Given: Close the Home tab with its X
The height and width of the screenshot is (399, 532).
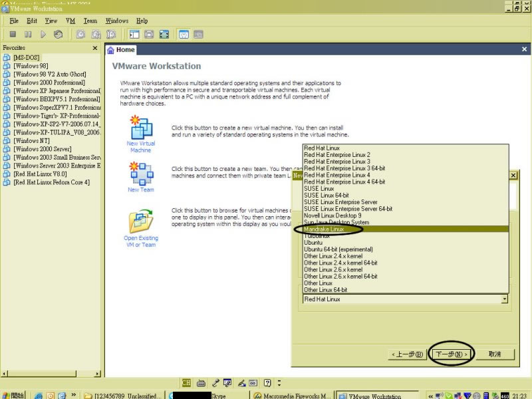Looking at the screenshot, I should click(x=524, y=49).
